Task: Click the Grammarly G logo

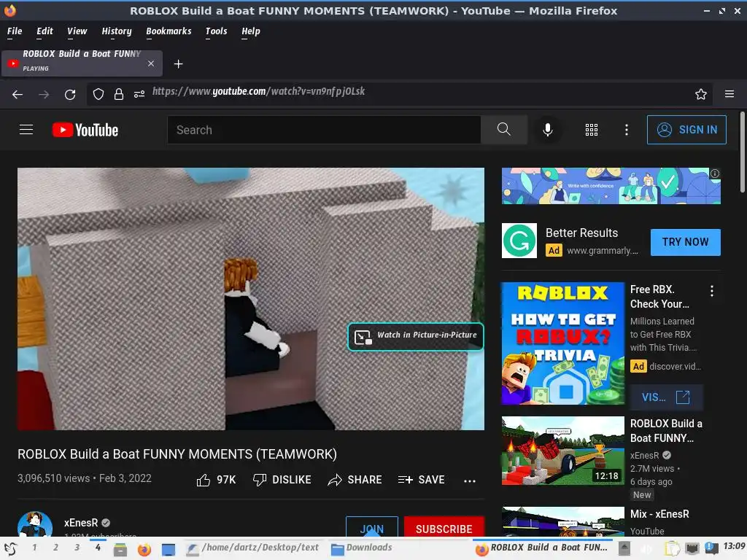Action: click(x=519, y=241)
